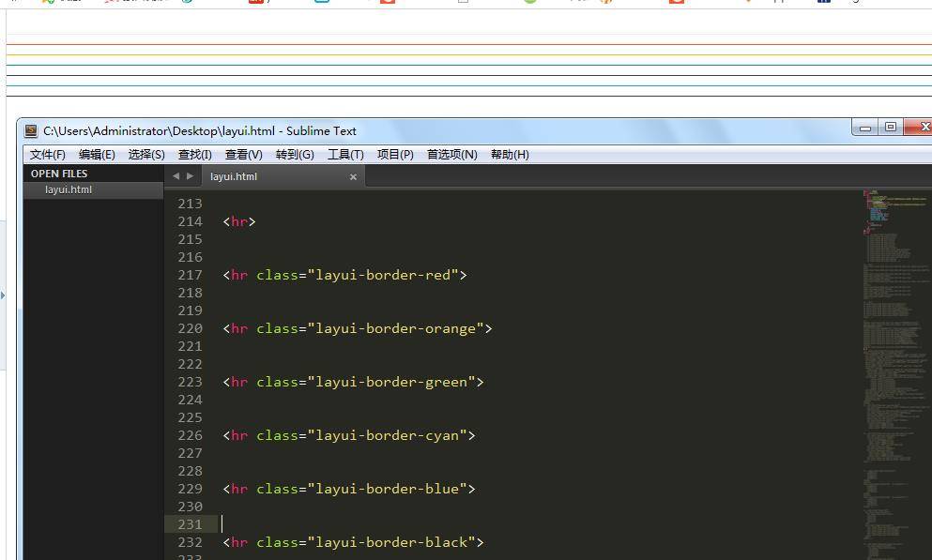Click line number 223 in gutter
932x560 pixels.
191,382
